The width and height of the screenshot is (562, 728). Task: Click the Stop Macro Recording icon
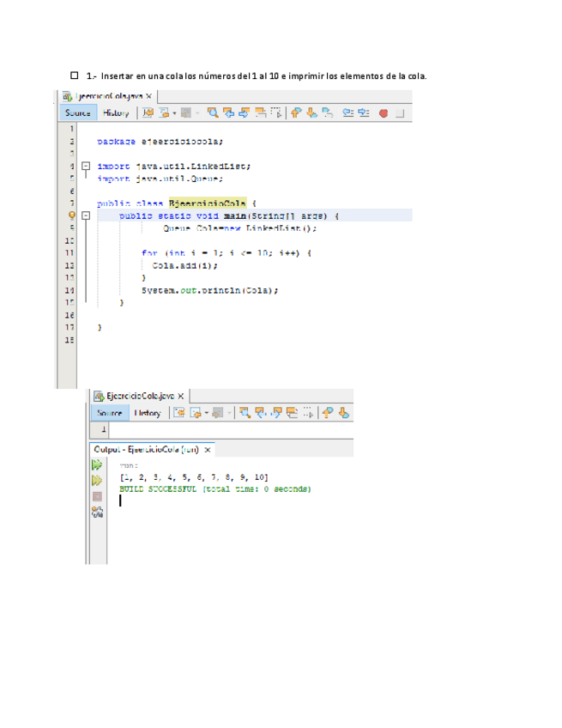pos(399,112)
